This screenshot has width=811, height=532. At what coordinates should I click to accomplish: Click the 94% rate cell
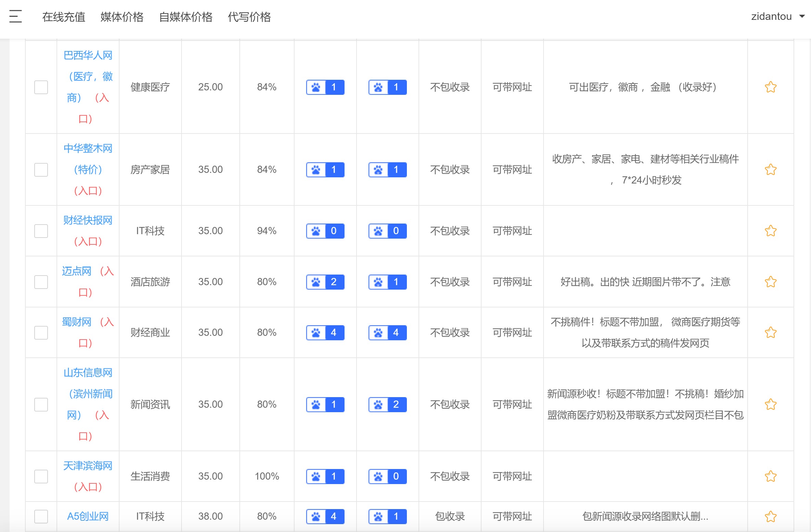click(267, 231)
